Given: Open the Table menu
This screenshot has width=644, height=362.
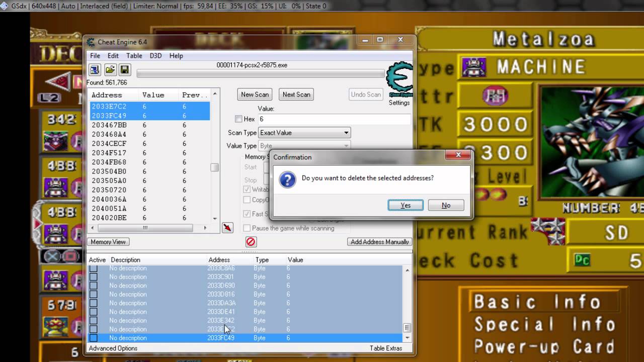Looking at the screenshot, I should pos(134,56).
